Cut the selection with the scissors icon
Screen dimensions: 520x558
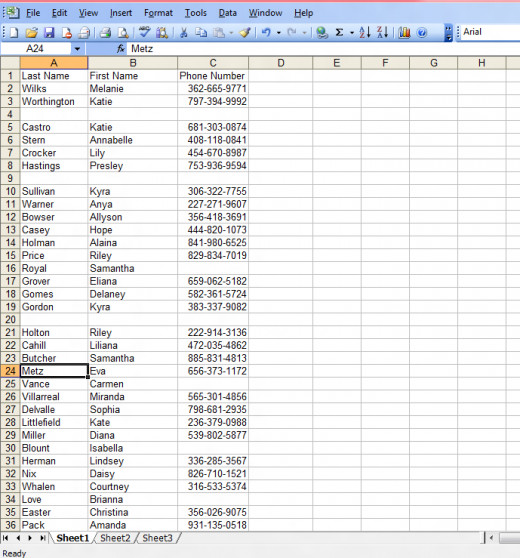(184, 33)
